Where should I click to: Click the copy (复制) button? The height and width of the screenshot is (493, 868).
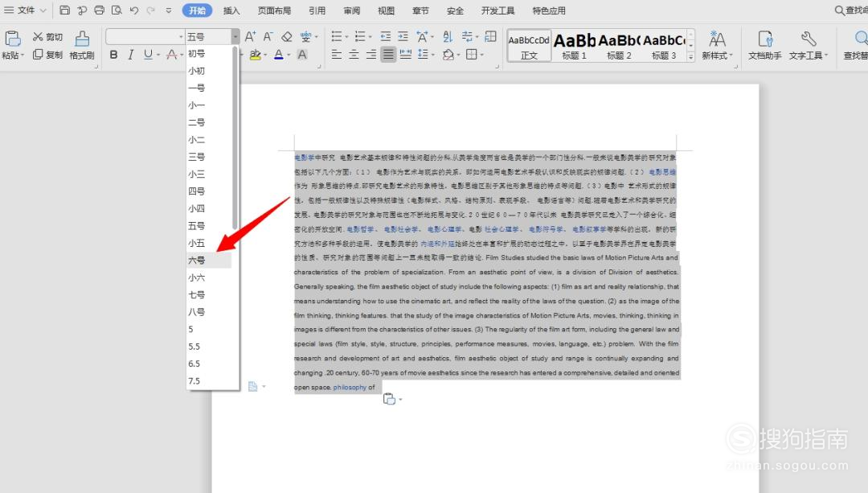click(47, 54)
